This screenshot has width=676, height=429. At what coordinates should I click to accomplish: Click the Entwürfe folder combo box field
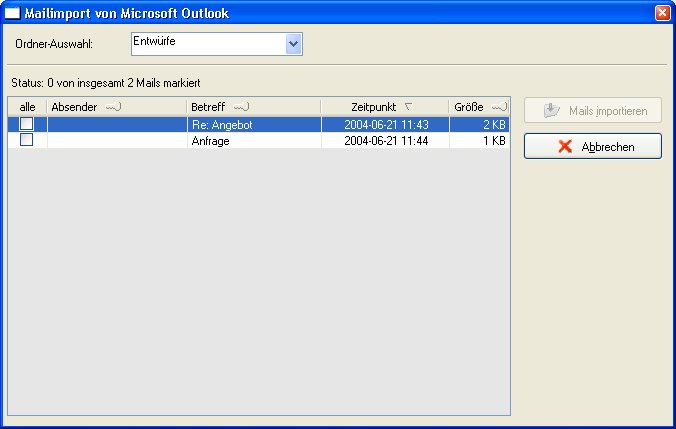[x=216, y=44]
